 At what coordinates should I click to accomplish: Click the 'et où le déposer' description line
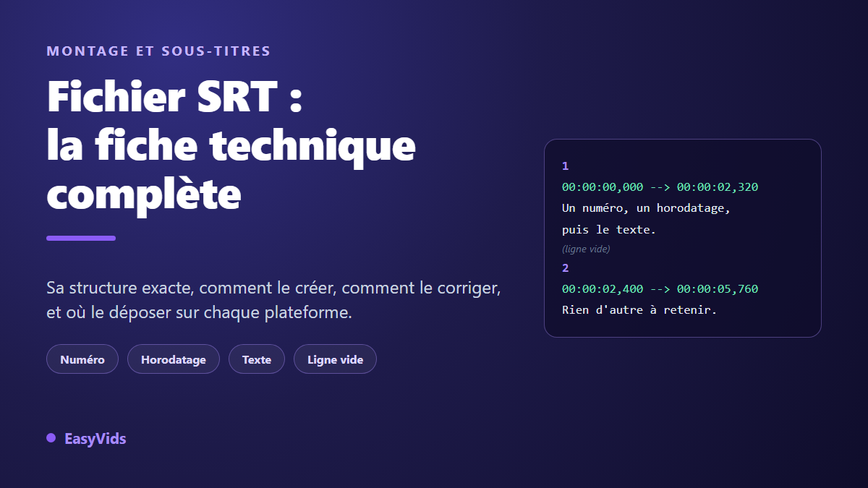[x=199, y=313]
